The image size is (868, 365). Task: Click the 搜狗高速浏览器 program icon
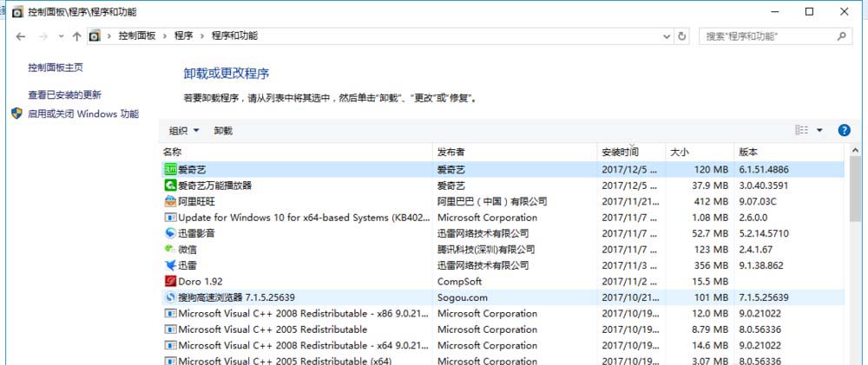(x=170, y=297)
